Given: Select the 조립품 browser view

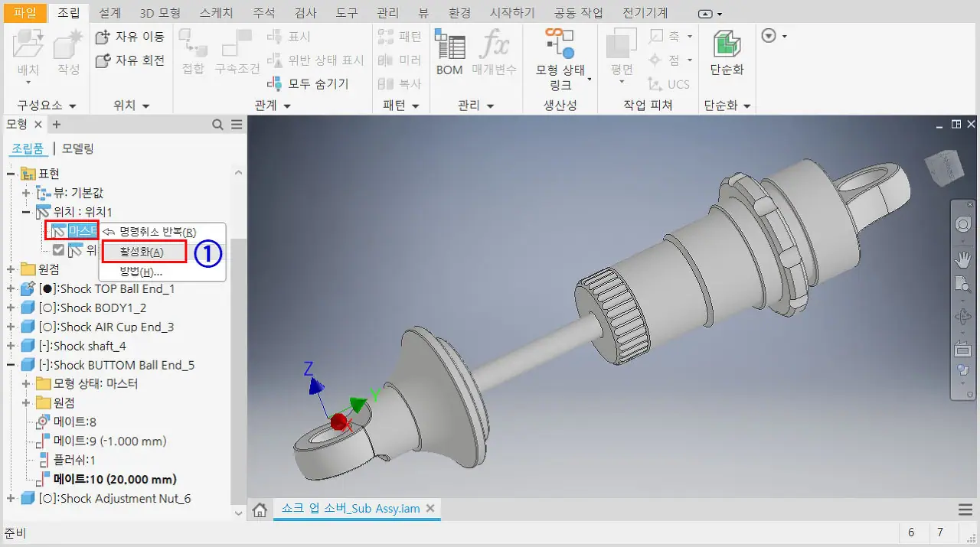Looking at the screenshot, I should (28, 148).
